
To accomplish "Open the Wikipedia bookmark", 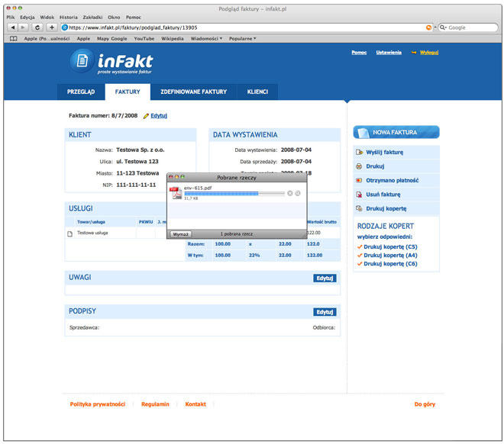I will pos(173,38).
